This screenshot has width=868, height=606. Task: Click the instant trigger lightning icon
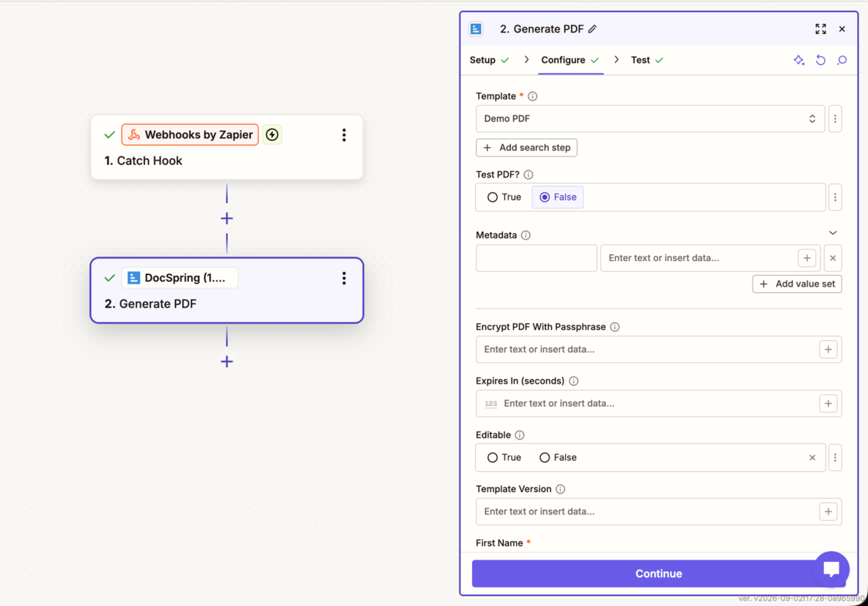[272, 135]
